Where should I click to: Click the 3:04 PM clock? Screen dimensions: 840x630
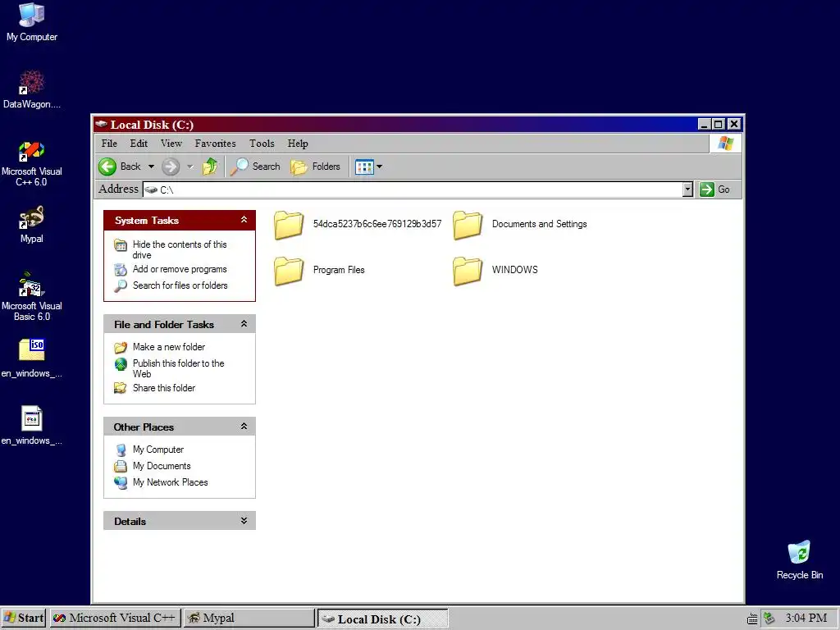pyautogui.click(x=806, y=619)
